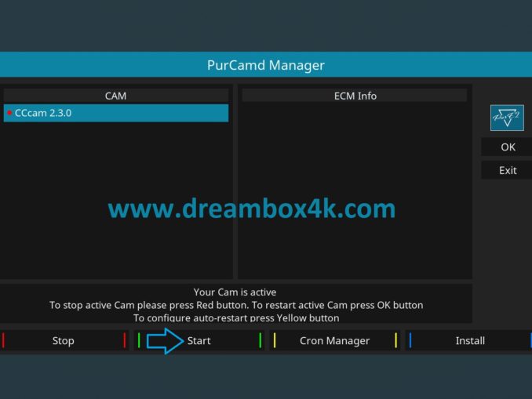The width and height of the screenshot is (532, 399).
Task: Click the red status dot beside CCcam
Action: pos(9,113)
